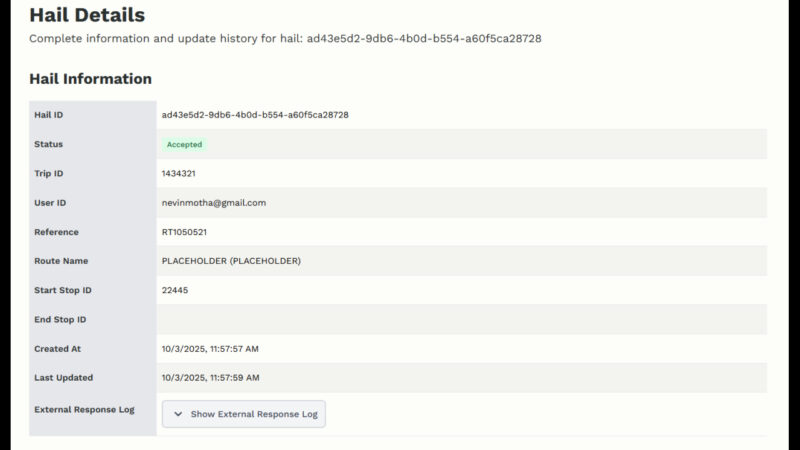This screenshot has width=800, height=450.
Task: Click the Hail Details page heading
Action: (87, 15)
